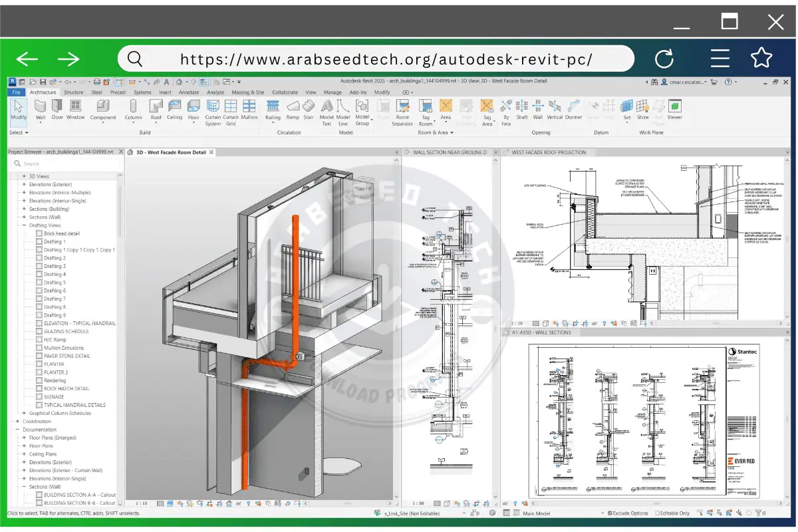
Task: Pick the Roof tool
Action: click(x=156, y=110)
